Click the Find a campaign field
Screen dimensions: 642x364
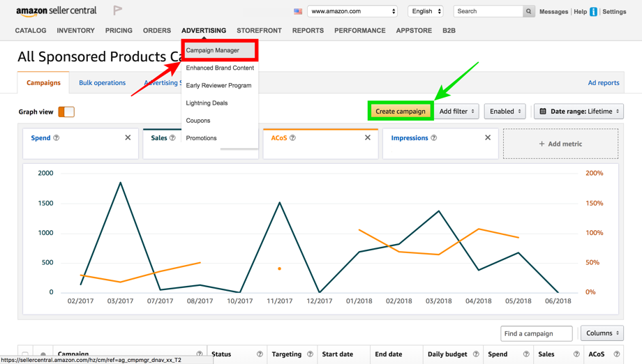tap(537, 334)
